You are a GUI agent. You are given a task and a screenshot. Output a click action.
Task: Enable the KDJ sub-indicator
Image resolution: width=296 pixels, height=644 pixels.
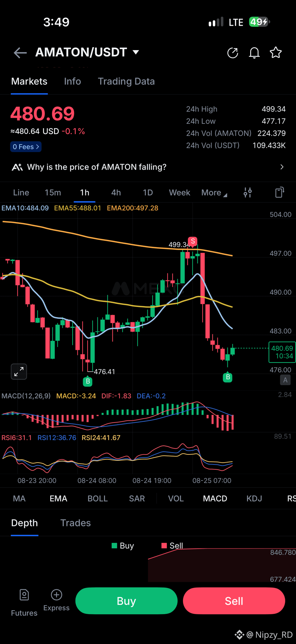[x=254, y=498]
